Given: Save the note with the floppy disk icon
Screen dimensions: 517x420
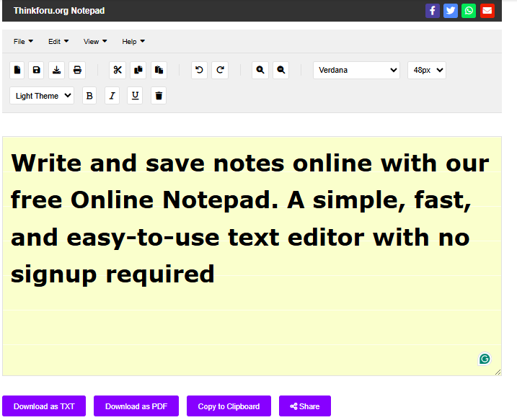Looking at the screenshot, I should [x=37, y=70].
